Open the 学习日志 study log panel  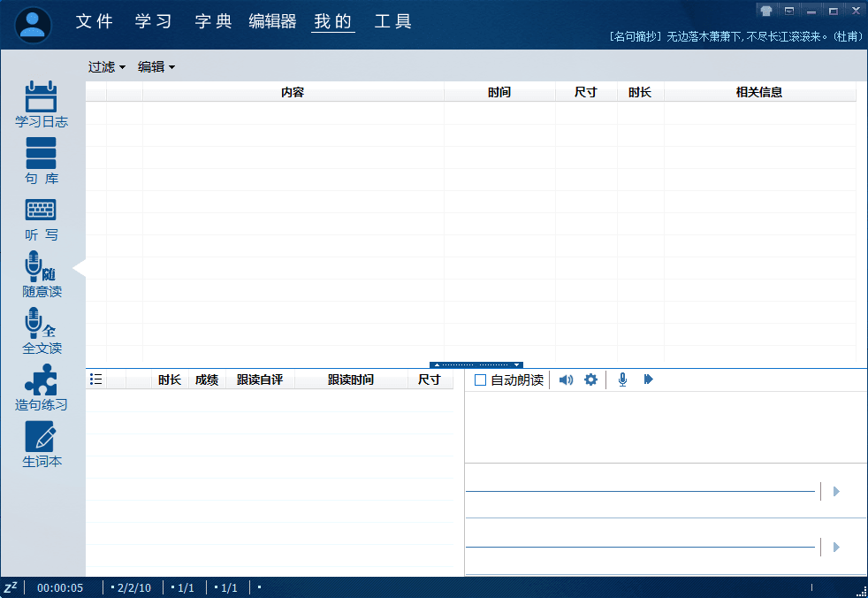(42, 103)
